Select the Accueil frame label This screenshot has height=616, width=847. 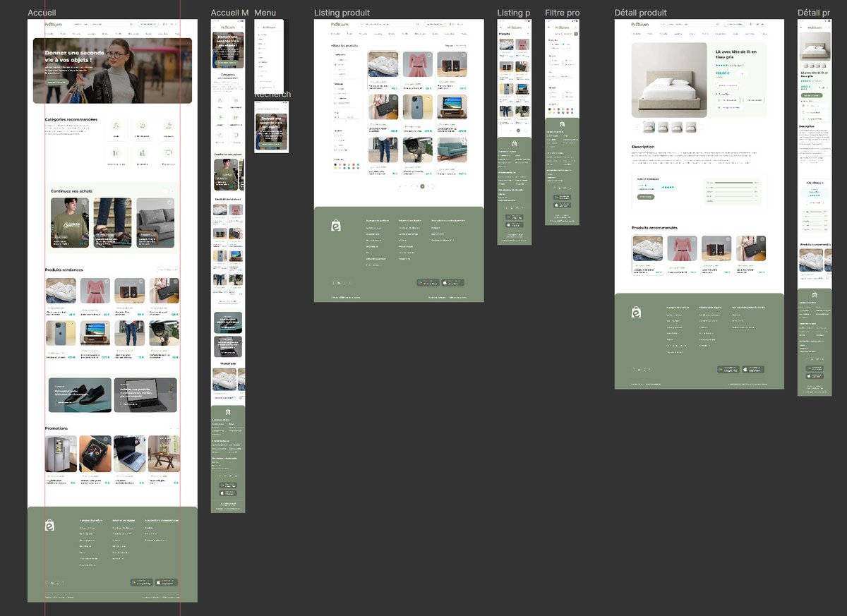click(42, 13)
